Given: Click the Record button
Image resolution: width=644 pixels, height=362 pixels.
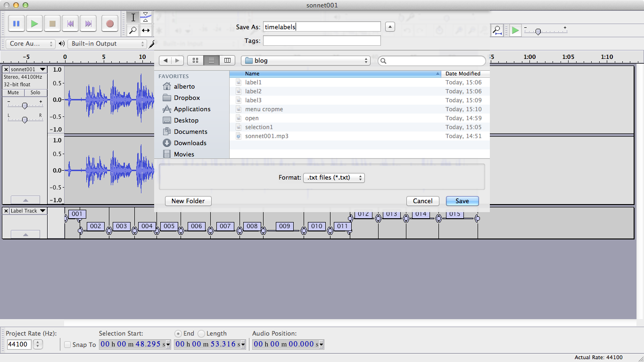Looking at the screenshot, I should pyautogui.click(x=110, y=24).
